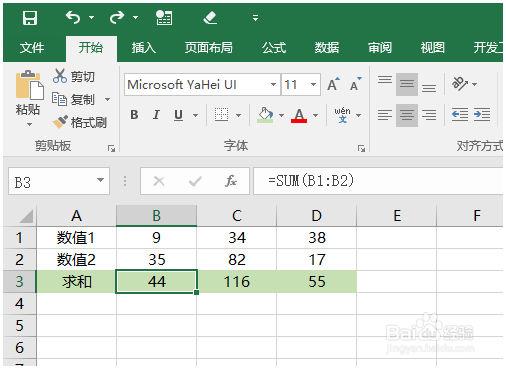The width and height of the screenshot is (506, 369).
Task: Switch to the 视图 tab
Action: coord(432,48)
